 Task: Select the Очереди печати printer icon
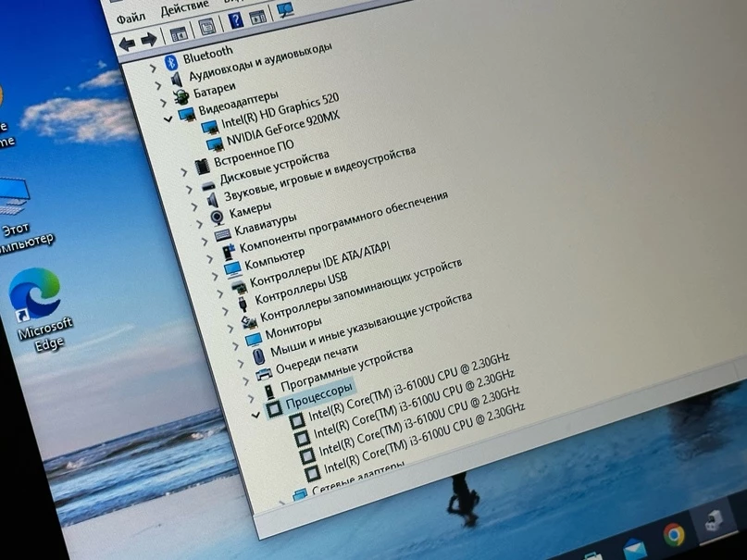point(264,374)
